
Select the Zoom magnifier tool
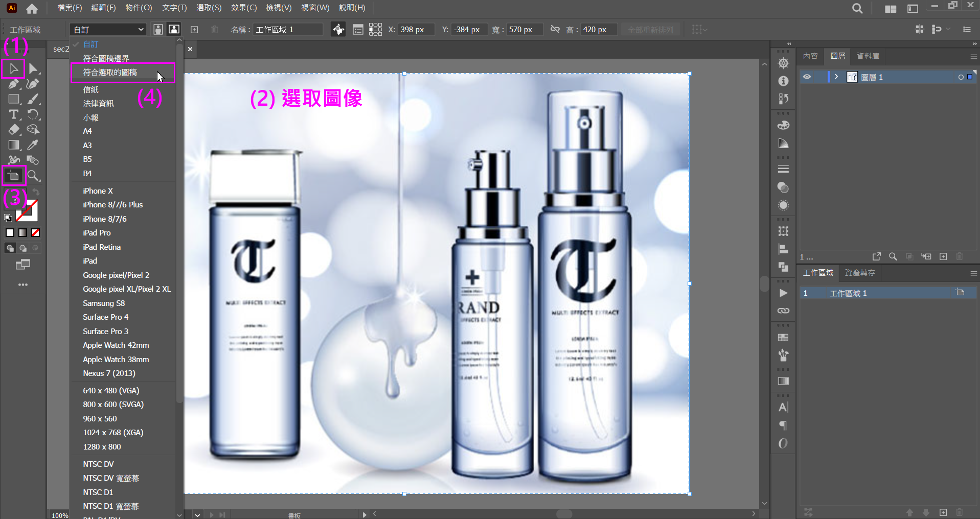point(33,176)
